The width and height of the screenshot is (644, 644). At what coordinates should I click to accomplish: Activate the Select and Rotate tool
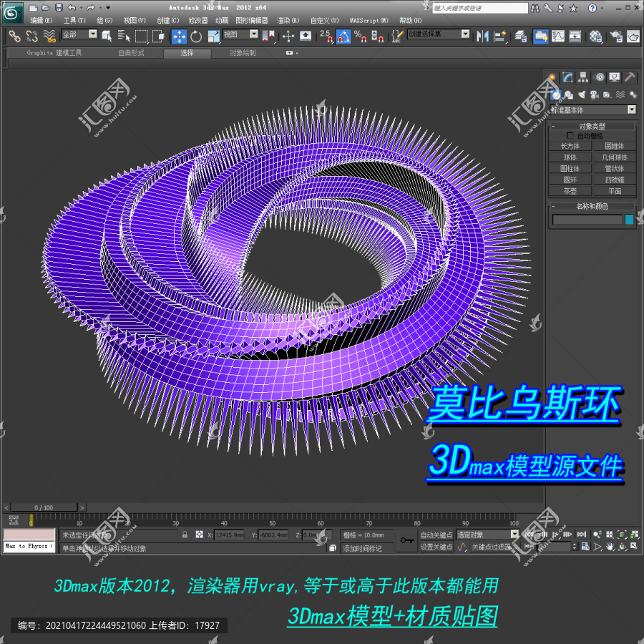(x=196, y=36)
